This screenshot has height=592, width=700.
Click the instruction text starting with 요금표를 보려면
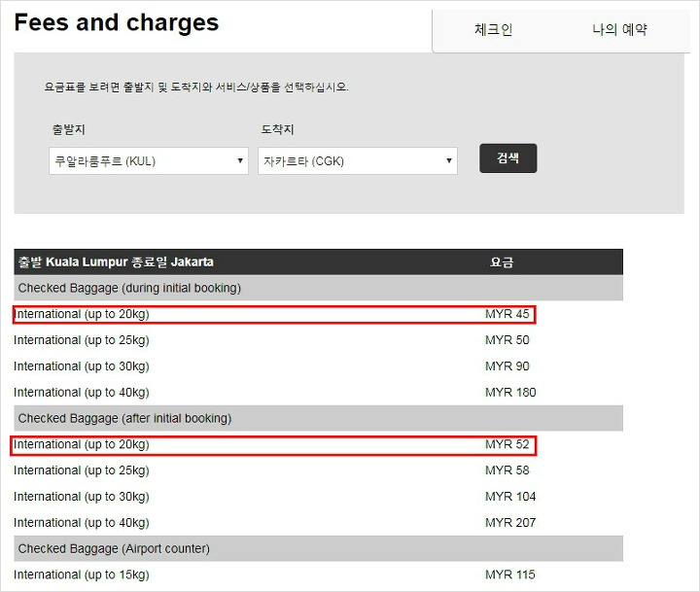[196, 87]
